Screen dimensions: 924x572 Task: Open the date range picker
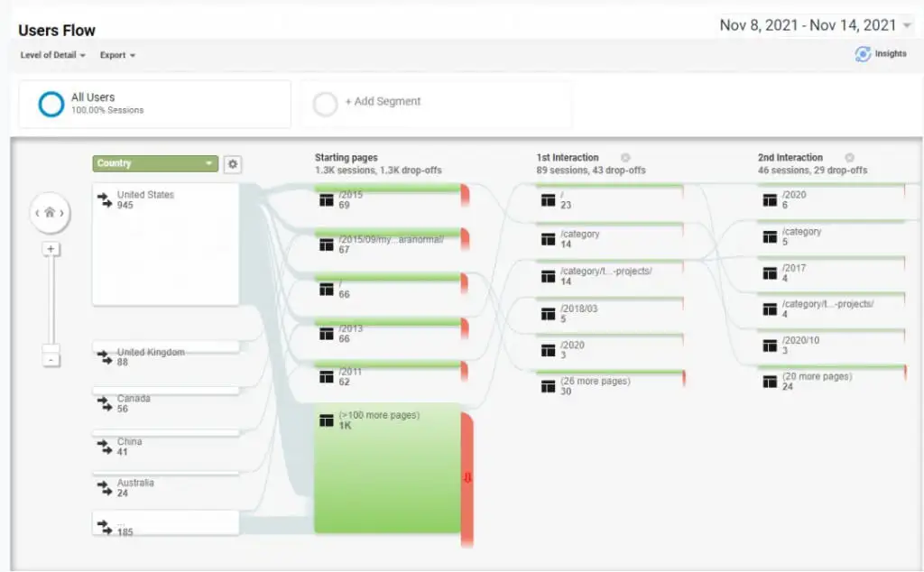(816, 25)
